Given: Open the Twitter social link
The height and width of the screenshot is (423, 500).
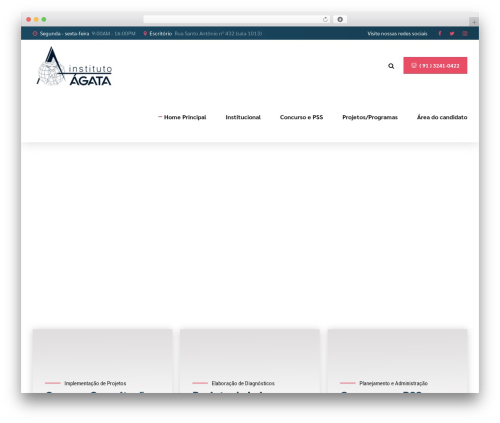Looking at the screenshot, I should (x=452, y=33).
